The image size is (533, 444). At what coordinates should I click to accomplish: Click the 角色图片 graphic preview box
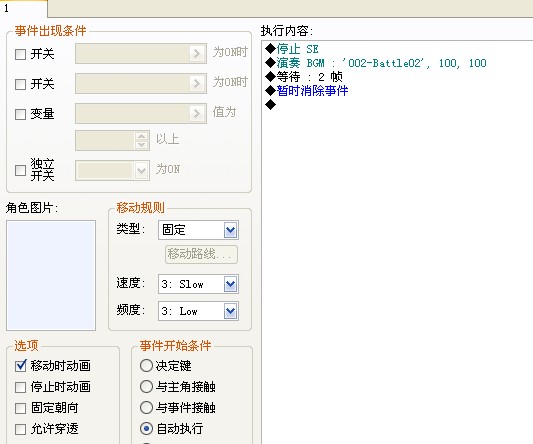pos(51,275)
